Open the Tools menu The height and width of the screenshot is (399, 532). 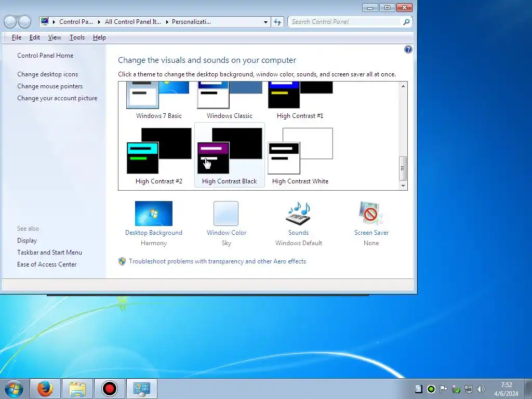point(77,37)
